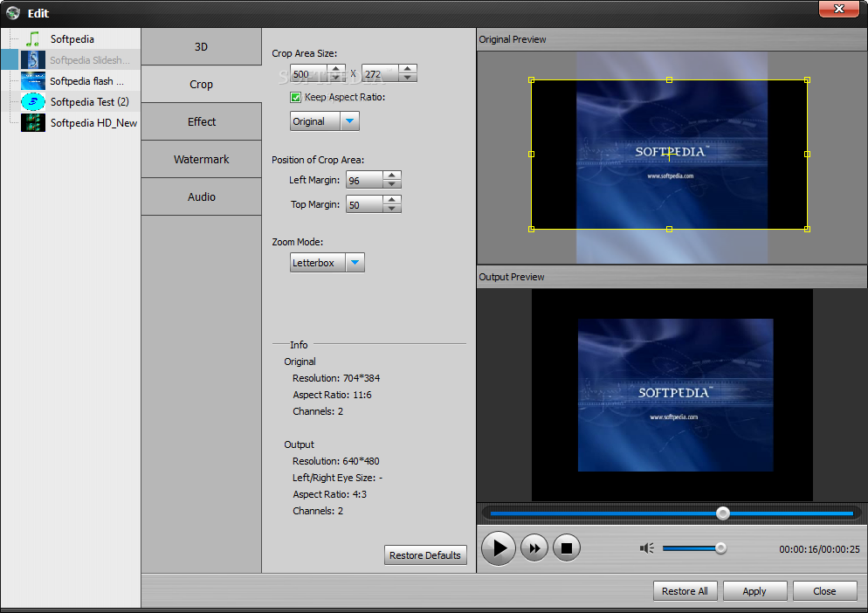Click the fast-forward button
This screenshot has width=868, height=613.
tap(534, 548)
